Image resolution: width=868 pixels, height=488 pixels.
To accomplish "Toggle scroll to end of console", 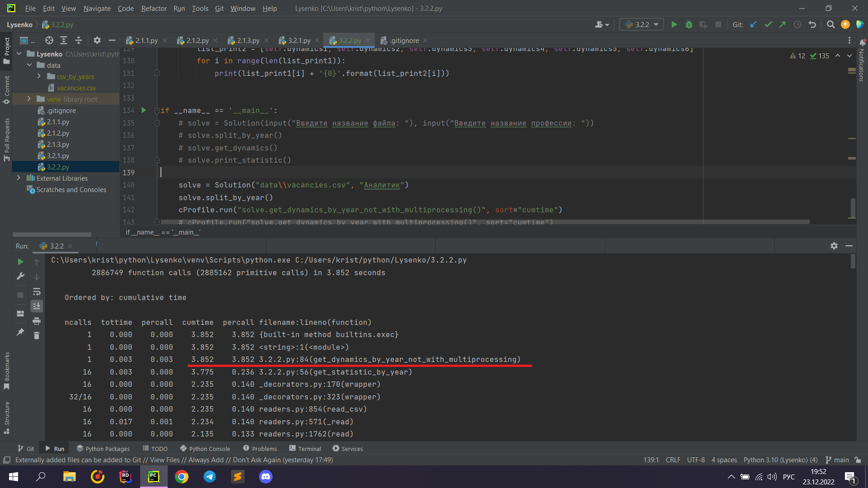I will click(37, 306).
